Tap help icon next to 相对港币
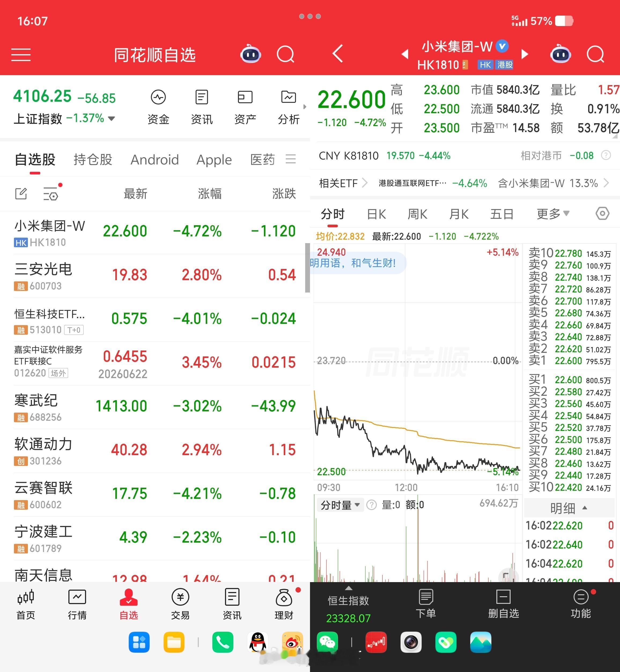 (x=606, y=155)
